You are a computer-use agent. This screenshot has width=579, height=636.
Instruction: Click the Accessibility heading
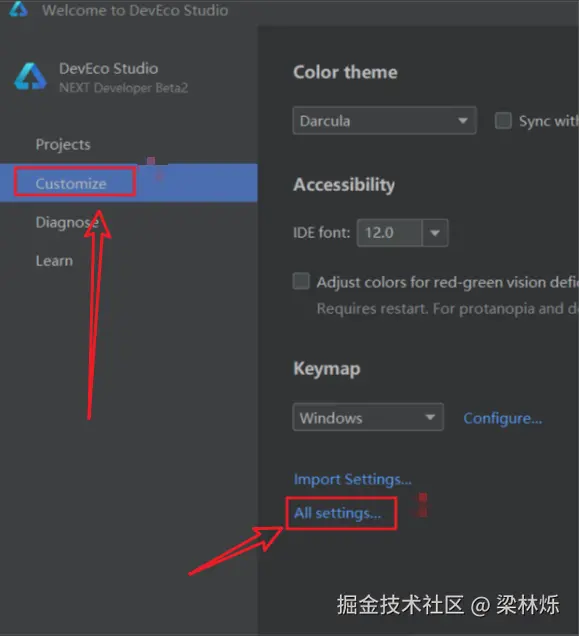tap(344, 185)
